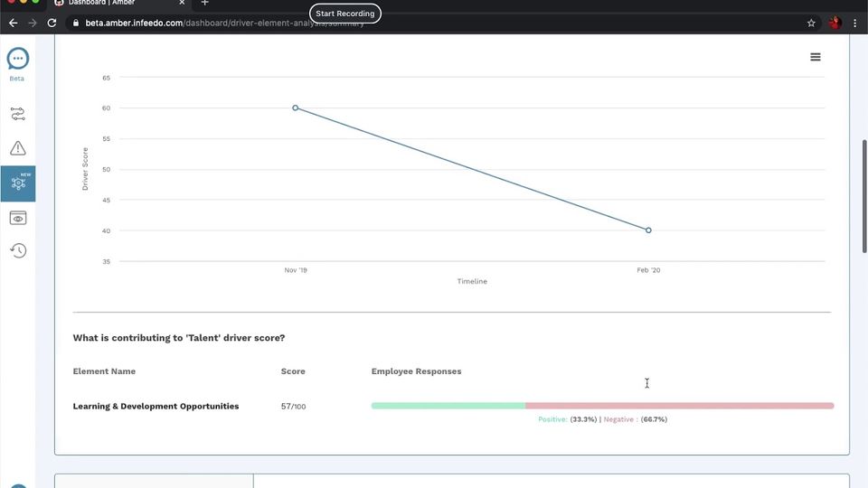The width and height of the screenshot is (868, 488).
Task: Bookmark this page with the star
Action: (x=811, y=23)
